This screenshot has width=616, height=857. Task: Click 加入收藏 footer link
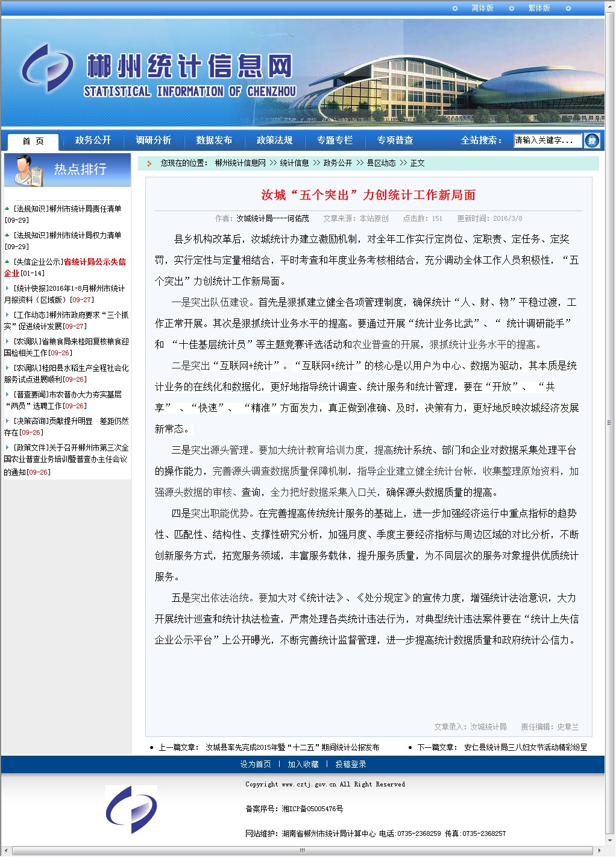[x=303, y=764]
